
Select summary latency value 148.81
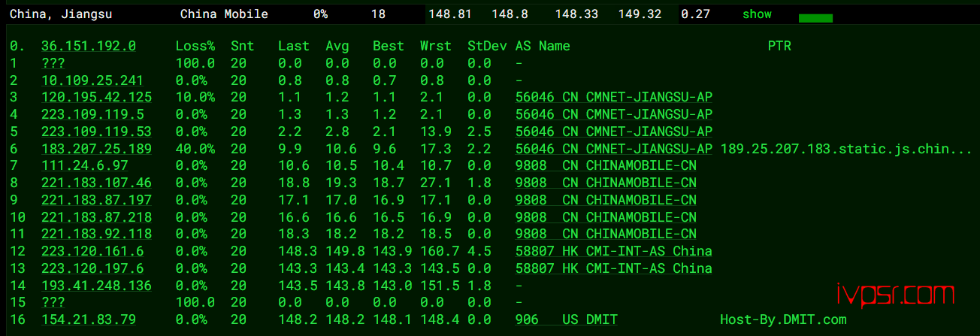pyautogui.click(x=452, y=14)
